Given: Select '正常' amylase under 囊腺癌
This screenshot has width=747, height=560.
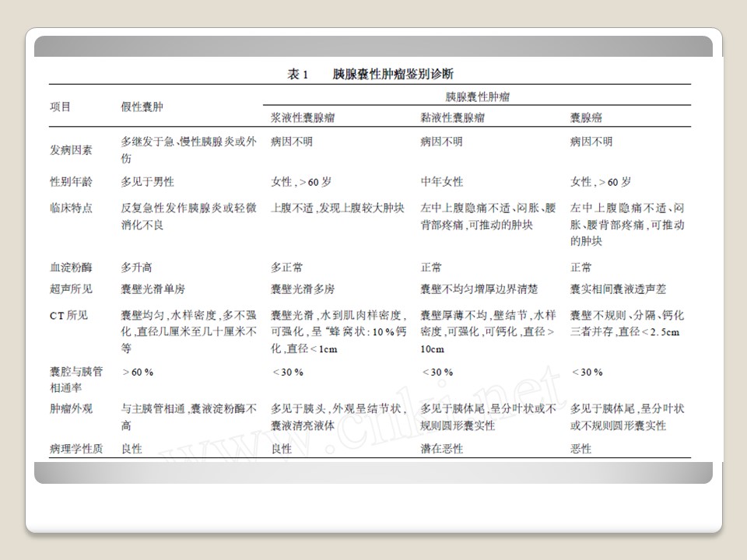Looking at the screenshot, I should (x=580, y=267).
